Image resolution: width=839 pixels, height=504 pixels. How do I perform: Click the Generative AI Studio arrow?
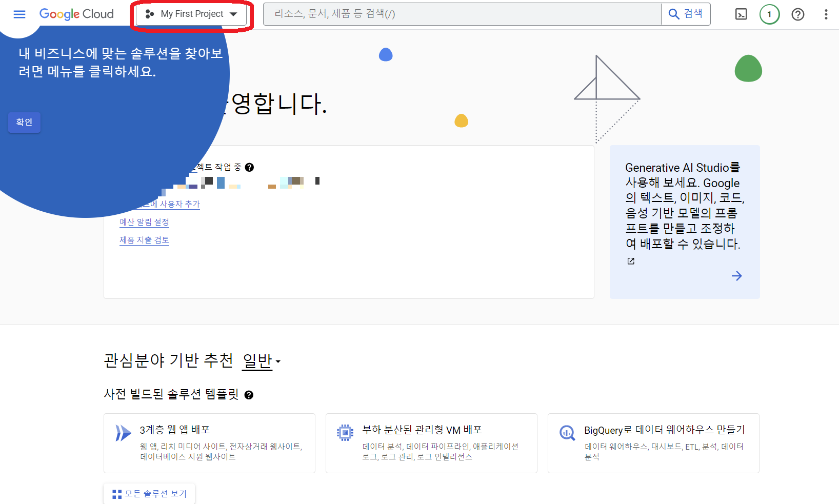pyautogui.click(x=736, y=276)
